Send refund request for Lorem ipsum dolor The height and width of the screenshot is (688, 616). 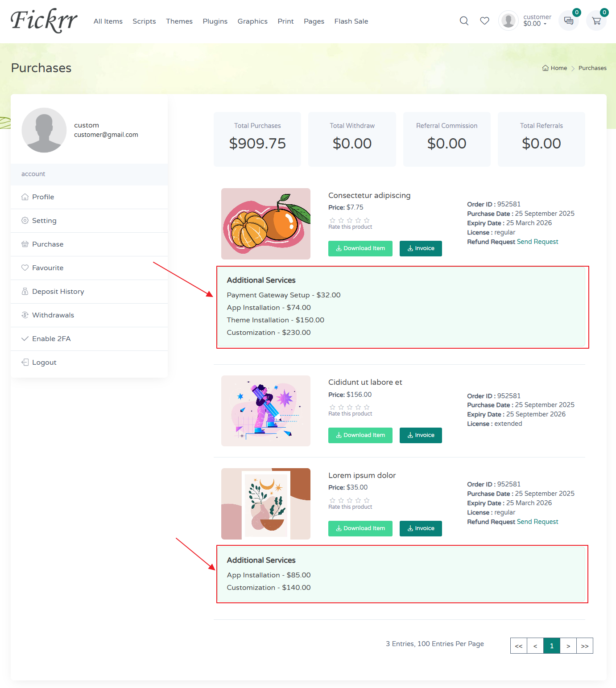pos(537,522)
